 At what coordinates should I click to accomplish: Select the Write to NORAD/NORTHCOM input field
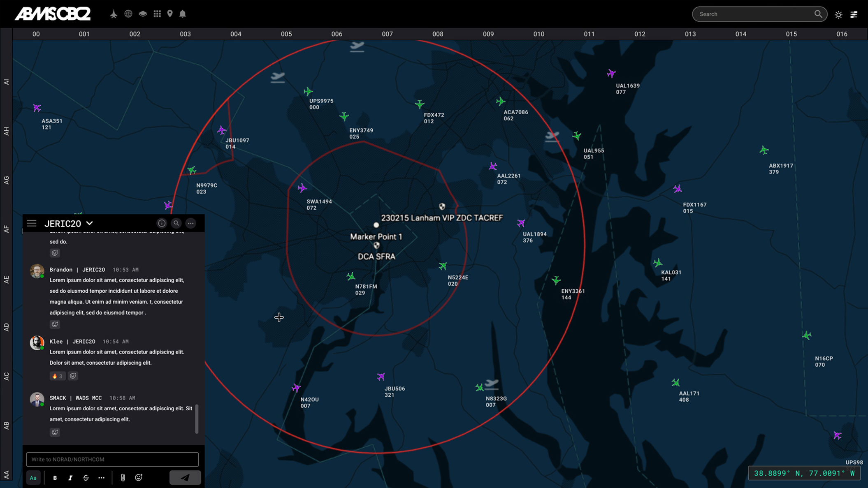[x=113, y=459]
